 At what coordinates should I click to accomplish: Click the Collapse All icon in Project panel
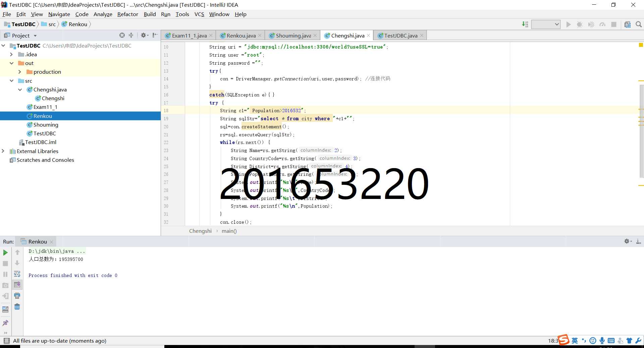click(x=131, y=35)
